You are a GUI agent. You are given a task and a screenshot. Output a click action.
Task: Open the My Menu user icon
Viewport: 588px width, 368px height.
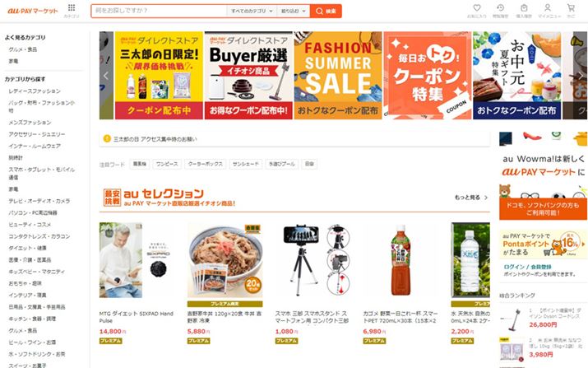point(548,8)
